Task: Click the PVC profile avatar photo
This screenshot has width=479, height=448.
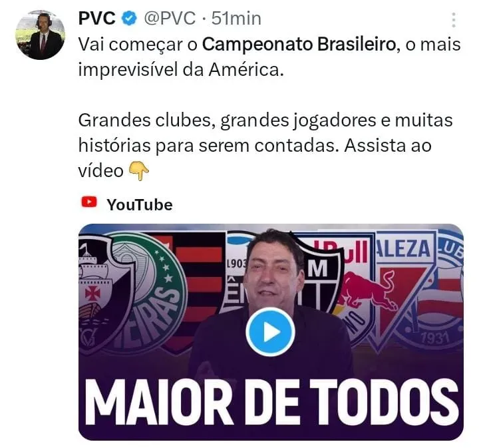Action: [x=41, y=35]
